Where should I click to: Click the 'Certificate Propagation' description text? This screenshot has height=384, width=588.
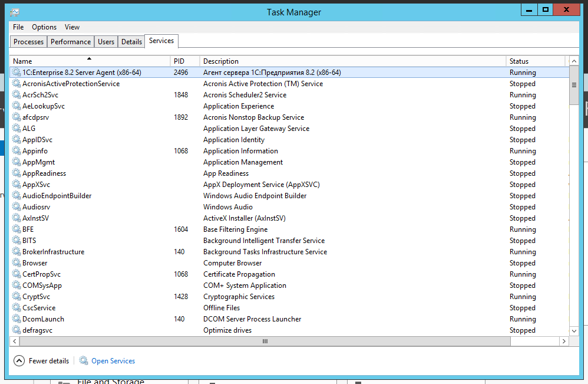point(239,274)
